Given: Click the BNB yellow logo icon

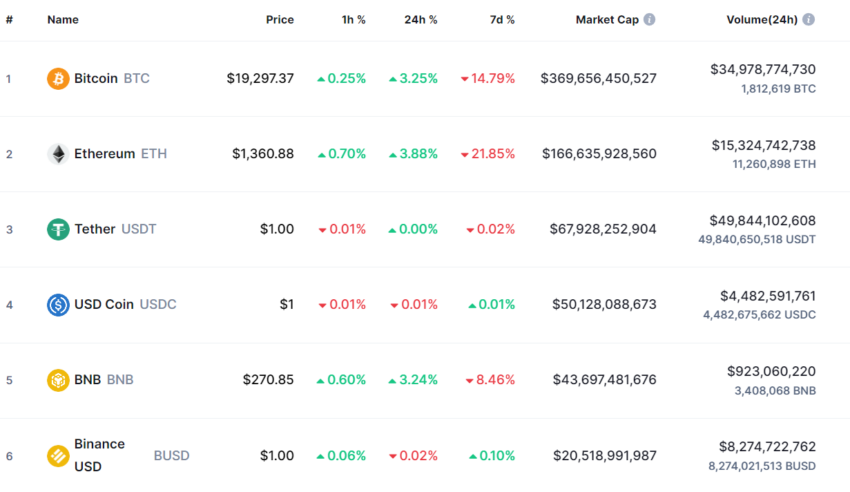Looking at the screenshot, I should (58, 380).
